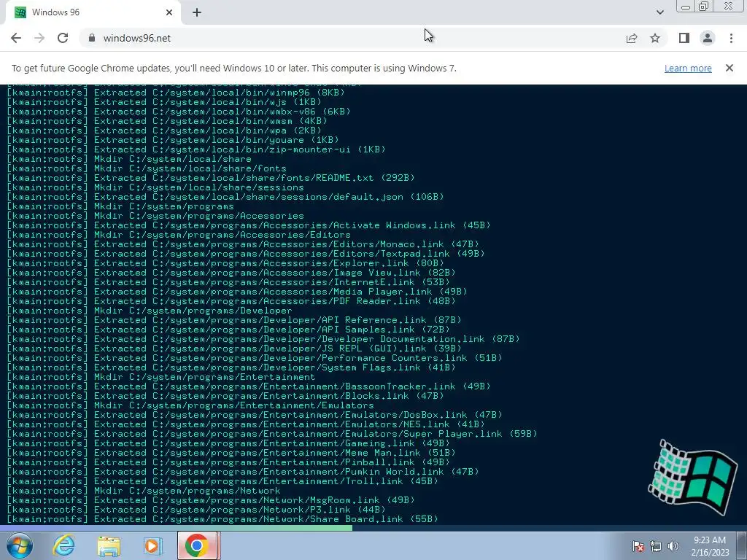Click the 'Pumkin World.link (47B)' log line
This screenshot has height=560, width=747.
point(243,472)
